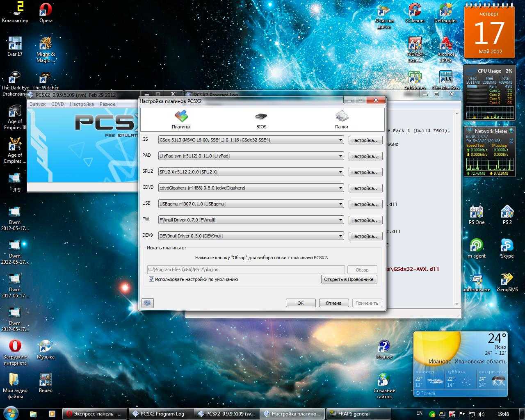Open the Создание сайтов shortcut
This screenshot has height=420, width=525.
[384, 386]
